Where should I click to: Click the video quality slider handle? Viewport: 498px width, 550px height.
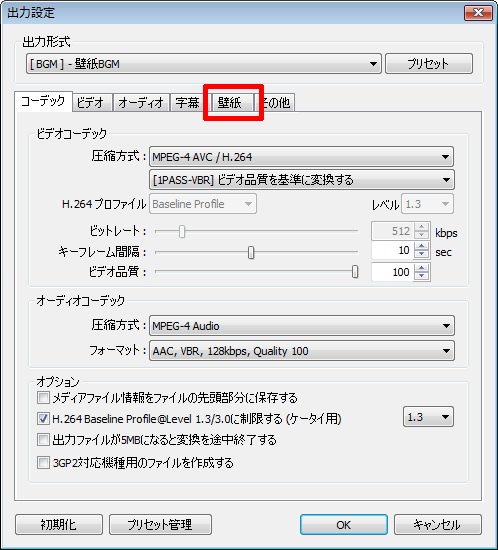355,272
